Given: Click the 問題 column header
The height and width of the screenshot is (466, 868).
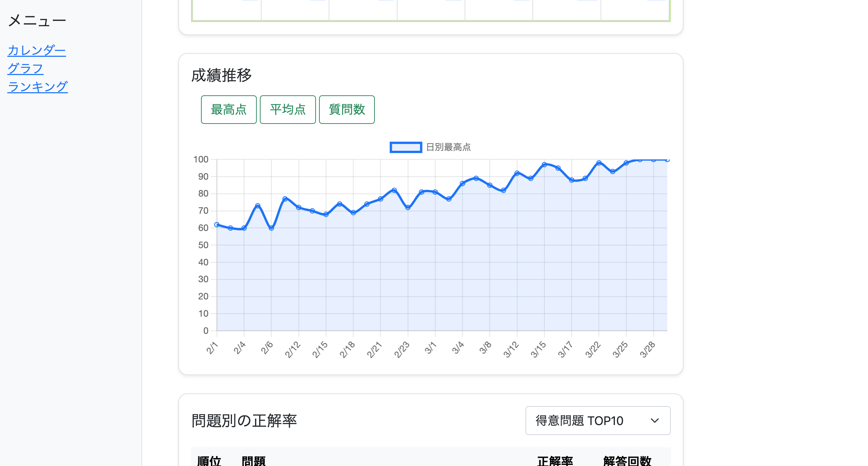Looking at the screenshot, I should pos(254,460).
